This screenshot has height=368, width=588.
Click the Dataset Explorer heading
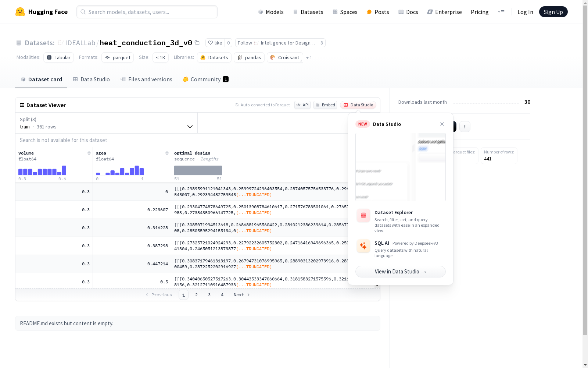[x=394, y=212]
